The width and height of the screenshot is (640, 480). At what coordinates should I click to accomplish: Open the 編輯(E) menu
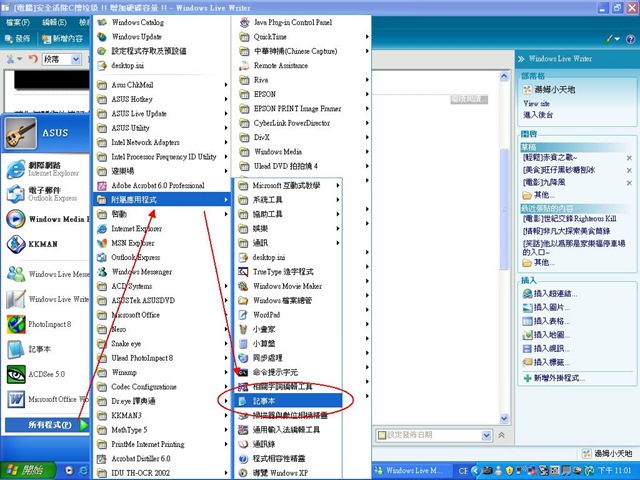tap(54, 22)
